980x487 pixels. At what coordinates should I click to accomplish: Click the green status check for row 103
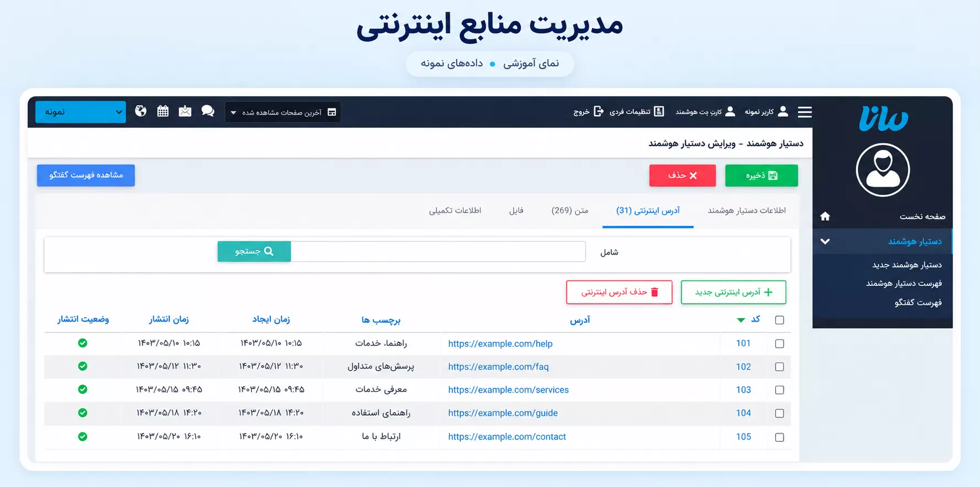coord(83,389)
